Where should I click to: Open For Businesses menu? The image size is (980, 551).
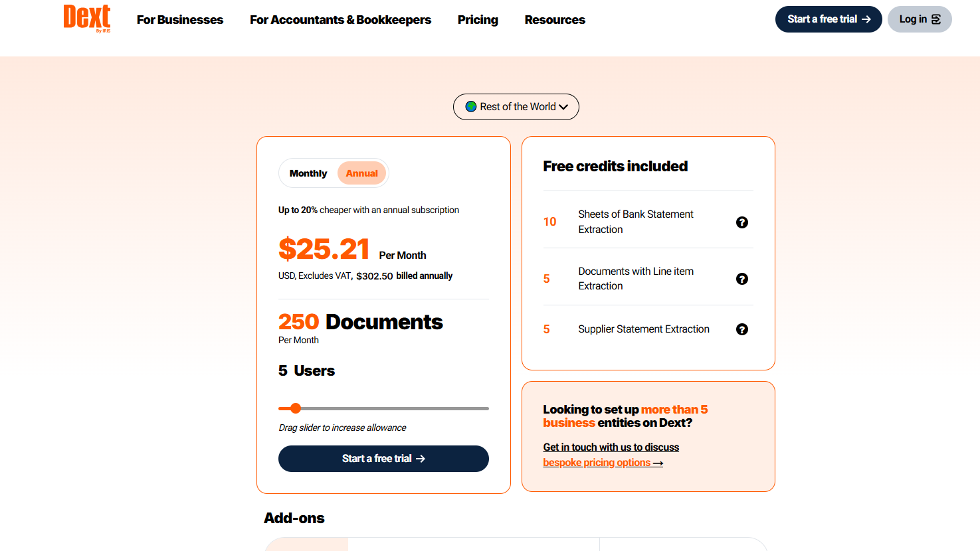point(180,20)
